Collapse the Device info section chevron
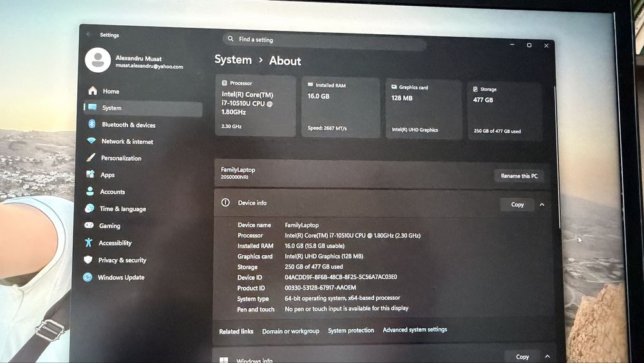 542,204
